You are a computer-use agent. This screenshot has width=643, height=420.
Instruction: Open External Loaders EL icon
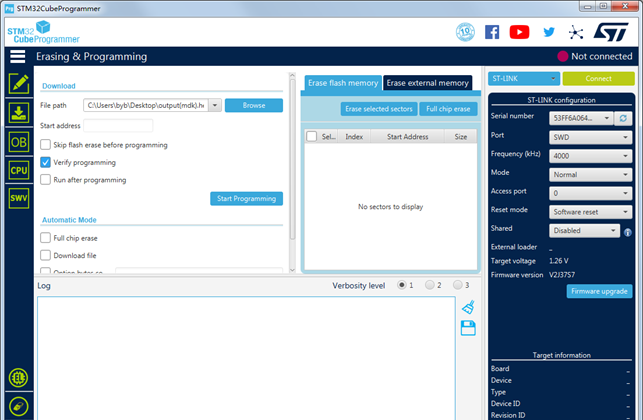[18, 378]
